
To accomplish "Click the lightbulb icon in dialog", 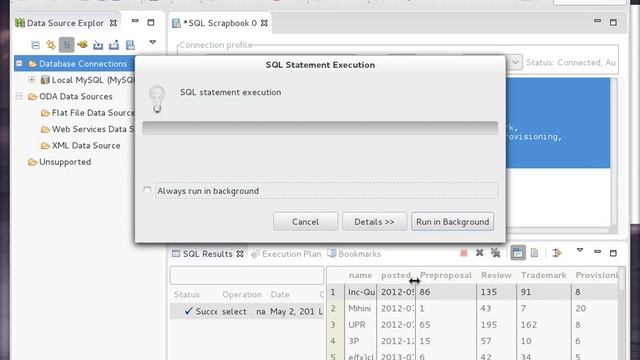I will (157, 99).
